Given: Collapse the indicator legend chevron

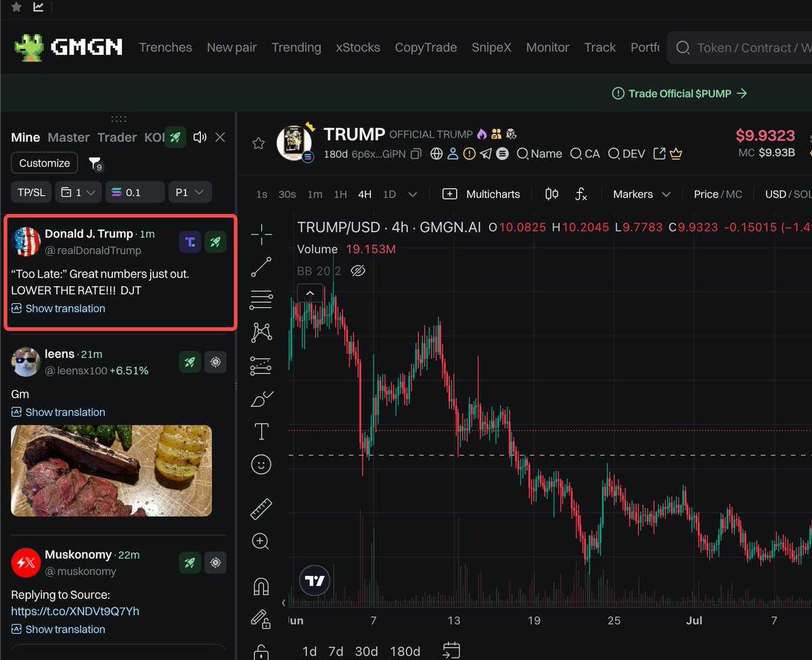Looking at the screenshot, I should pos(309,293).
